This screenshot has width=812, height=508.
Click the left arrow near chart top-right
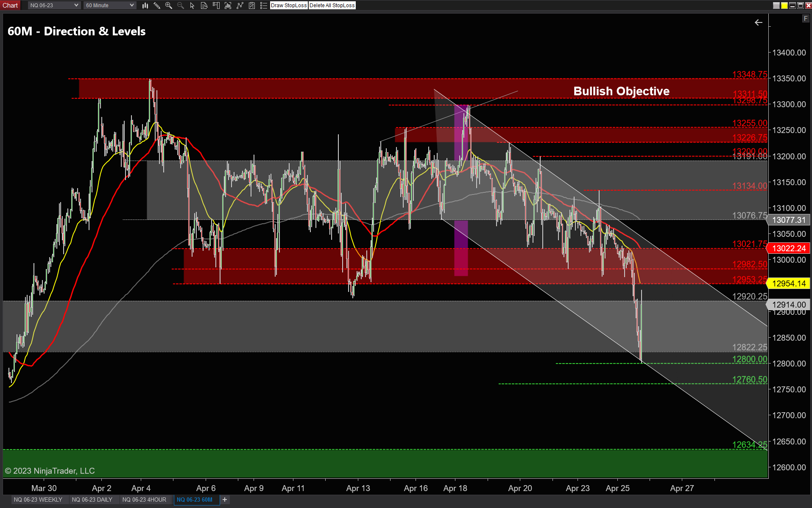click(759, 22)
